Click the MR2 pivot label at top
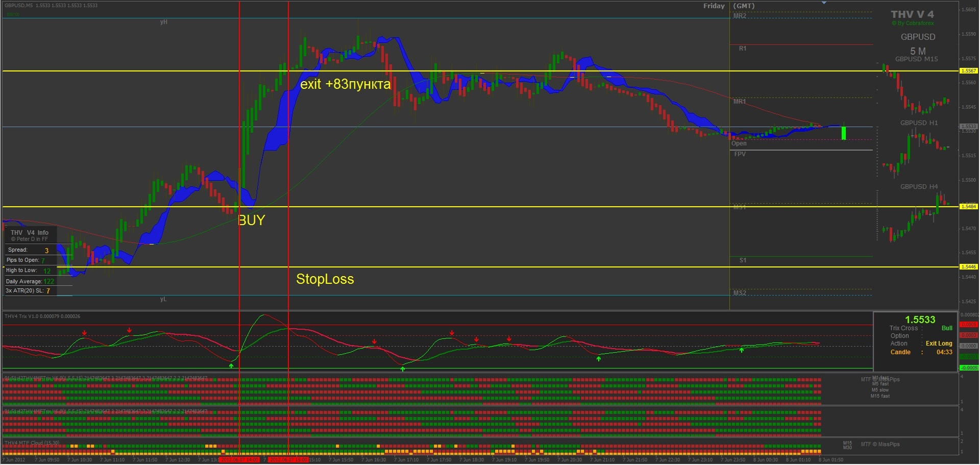The image size is (980, 465). click(x=740, y=16)
